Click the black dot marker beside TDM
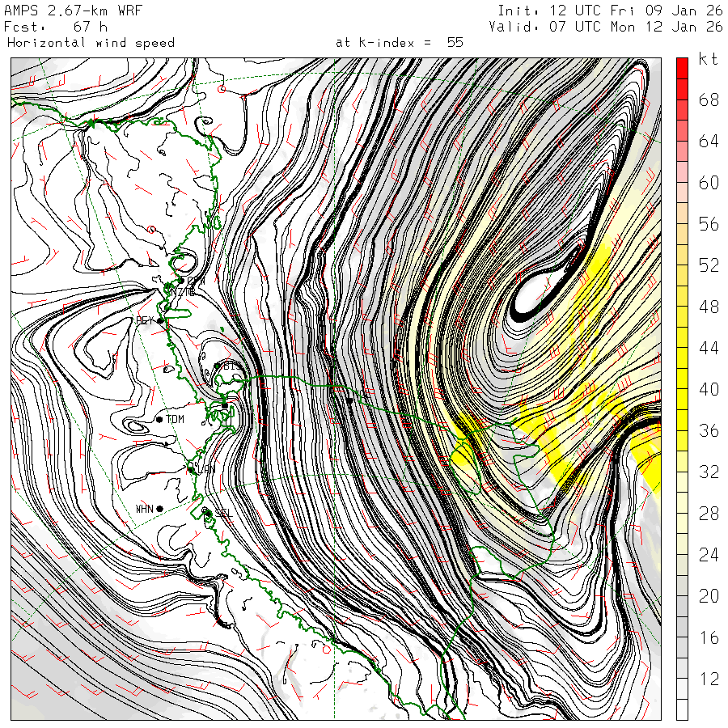 159,420
